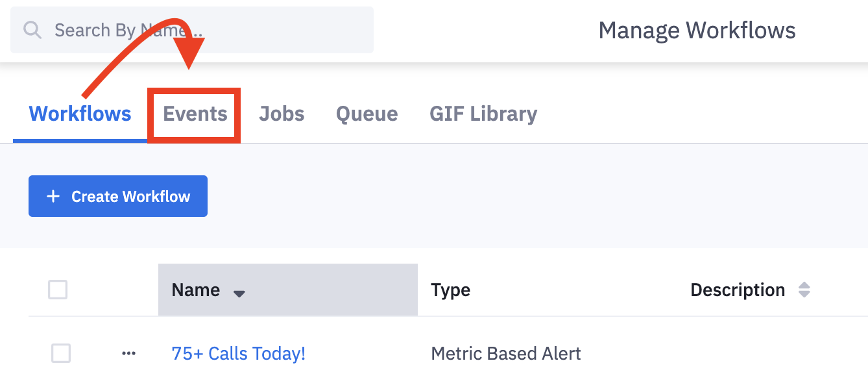Click the Type column header

[x=450, y=290]
